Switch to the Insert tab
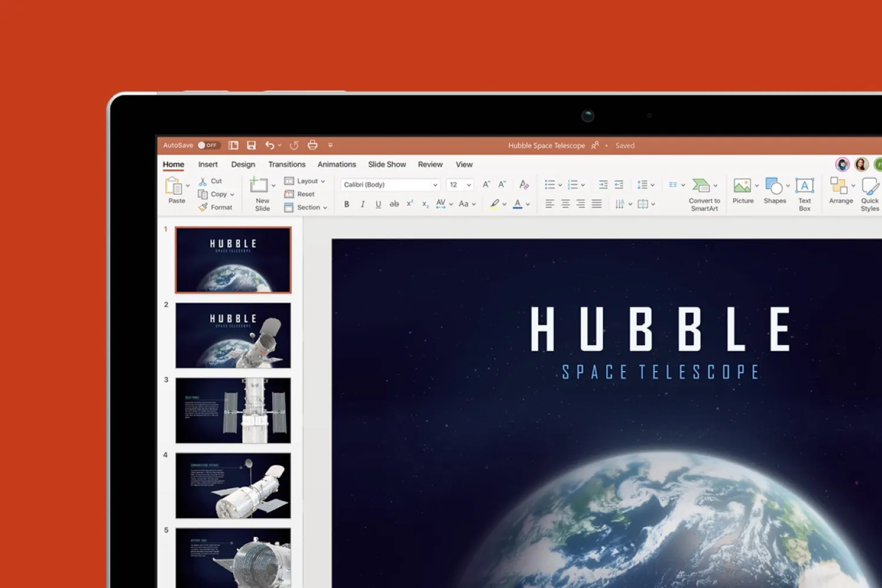 click(208, 165)
